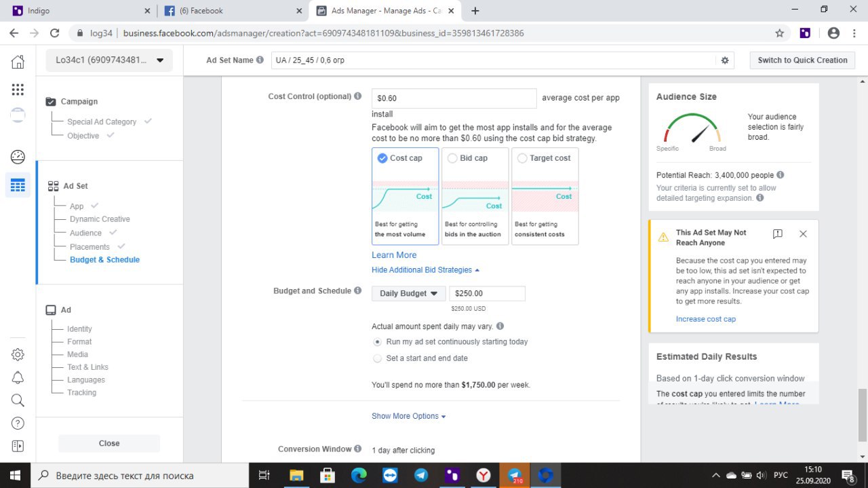Open the browser profile avatar
Viewport: 868px width, 488px height.
(x=833, y=33)
